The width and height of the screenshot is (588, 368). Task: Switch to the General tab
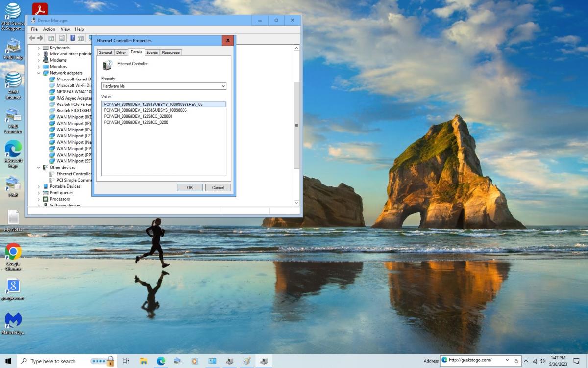pos(105,53)
